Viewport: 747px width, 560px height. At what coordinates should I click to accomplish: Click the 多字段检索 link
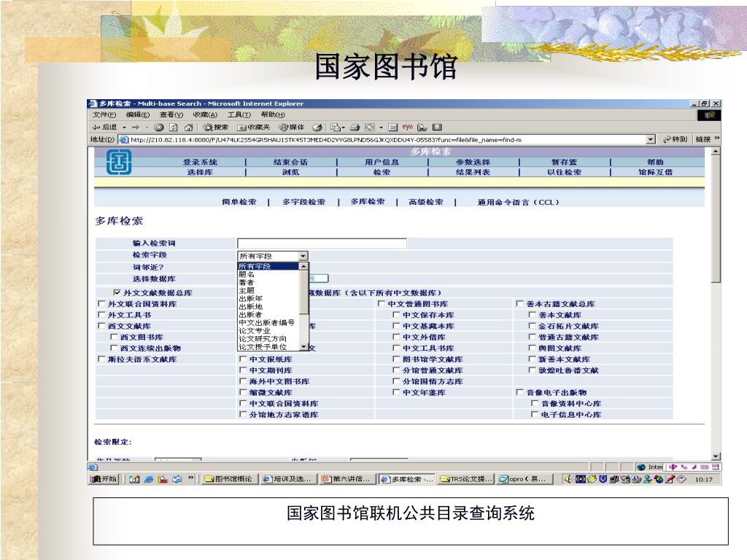(303, 202)
